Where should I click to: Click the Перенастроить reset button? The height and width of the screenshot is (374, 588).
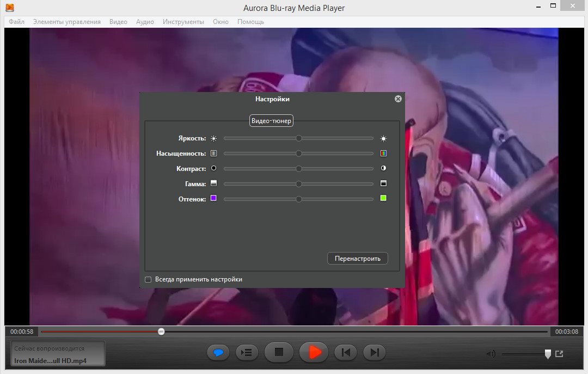[357, 259]
